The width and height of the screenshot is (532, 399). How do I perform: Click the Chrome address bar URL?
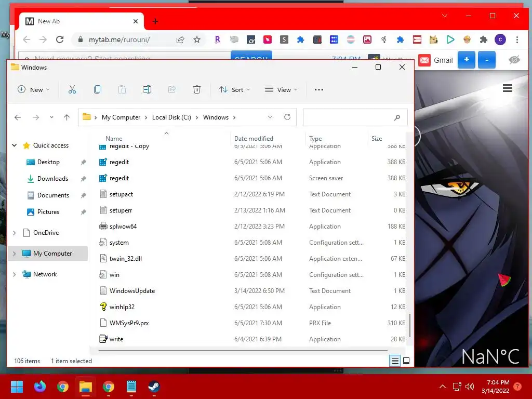(x=119, y=39)
